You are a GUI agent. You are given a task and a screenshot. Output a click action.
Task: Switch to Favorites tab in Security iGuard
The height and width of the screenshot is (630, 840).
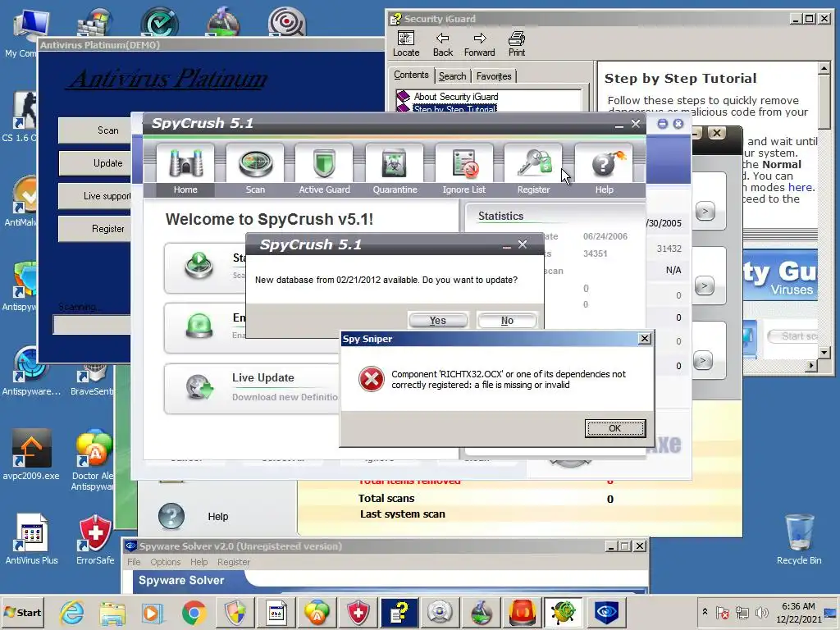pos(493,76)
